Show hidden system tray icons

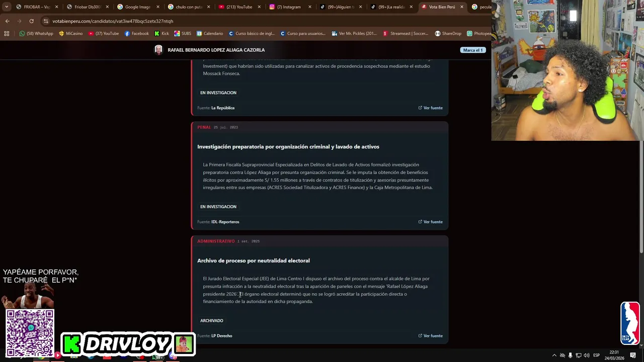point(554,355)
